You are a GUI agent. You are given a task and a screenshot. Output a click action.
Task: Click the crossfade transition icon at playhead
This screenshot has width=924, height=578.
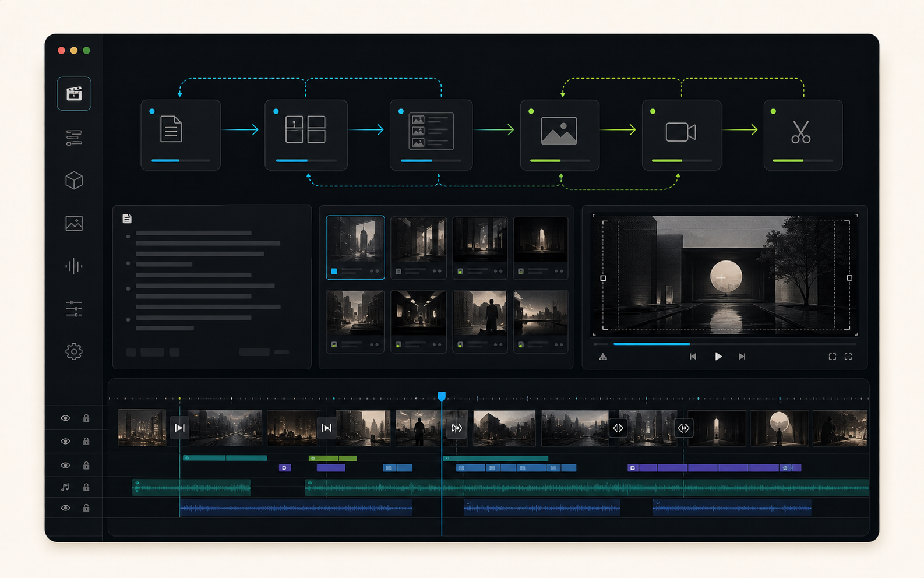pyautogui.click(x=457, y=428)
